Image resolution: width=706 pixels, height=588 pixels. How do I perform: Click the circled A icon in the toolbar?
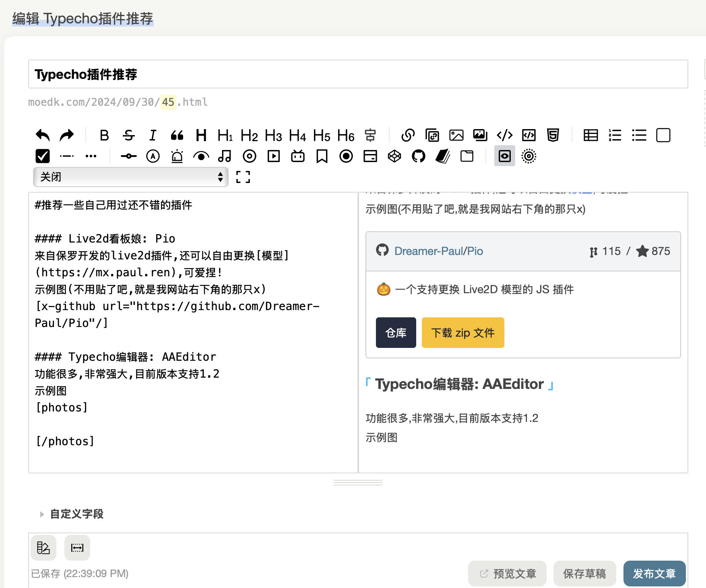153,156
